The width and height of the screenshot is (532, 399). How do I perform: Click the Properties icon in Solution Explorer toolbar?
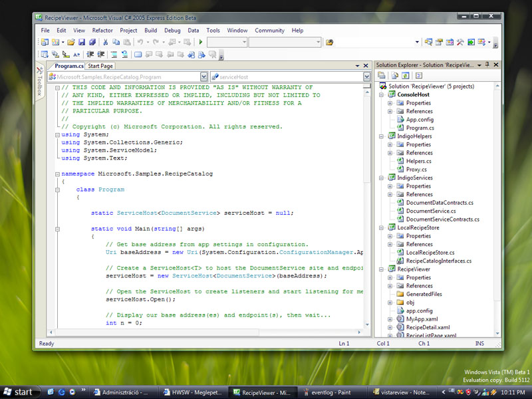382,76
